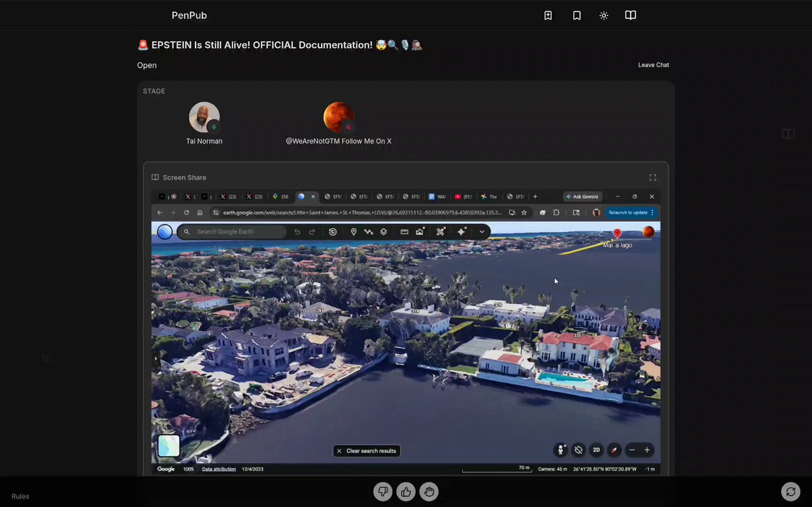This screenshot has height=507, width=812.
Task: Click Clear search results button
Action: pyautogui.click(x=367, y=451)
